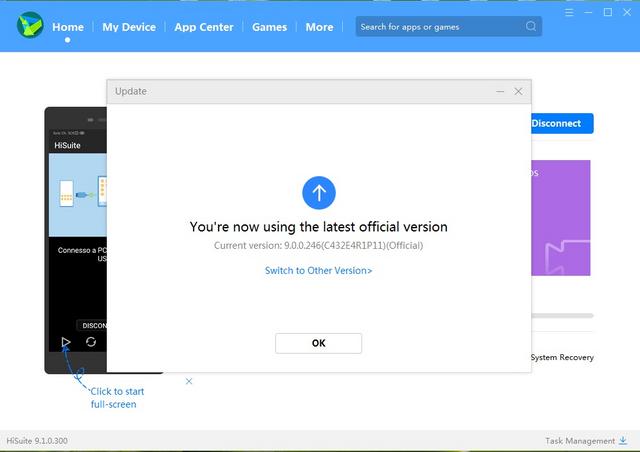The height and width of the screenshot is (452, 640).
Task: Open the More menu
Action: (x=319, y=27)
